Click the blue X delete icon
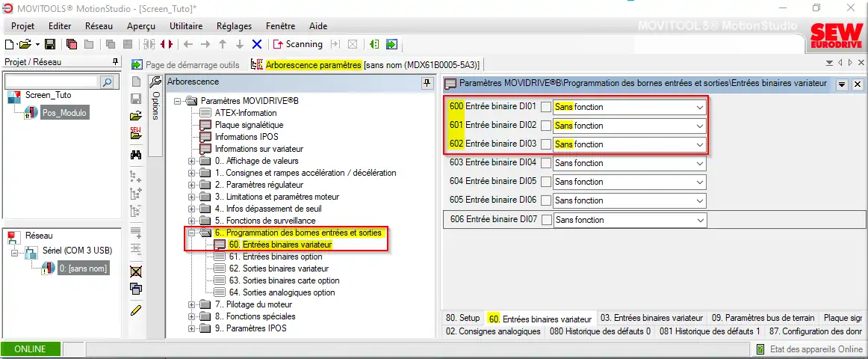This screenshot has height=359, width=868. pyautogui.click(x=257, y=44)
